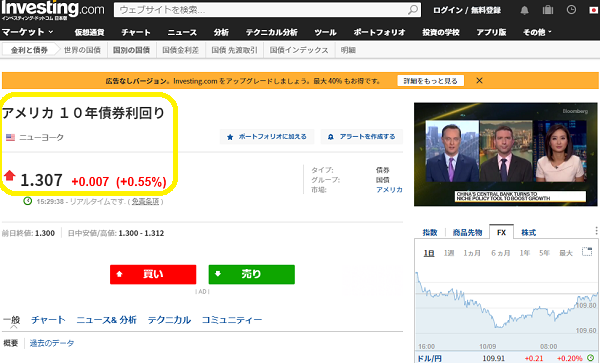Set FX chart range to 1週

pos(449,253)
